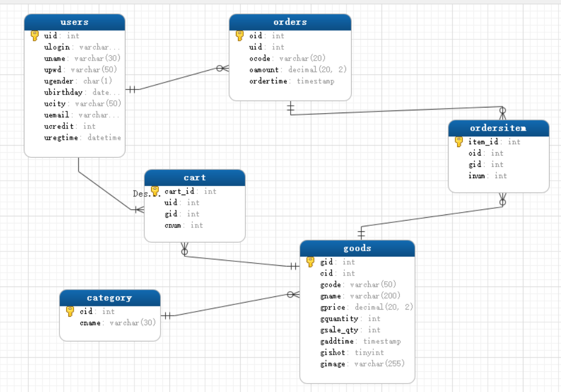The width and height of the screenshot is (561, 392).
Task: Click the gishot tinyint column
Action: pyautogui.click(x=352, y=352)
